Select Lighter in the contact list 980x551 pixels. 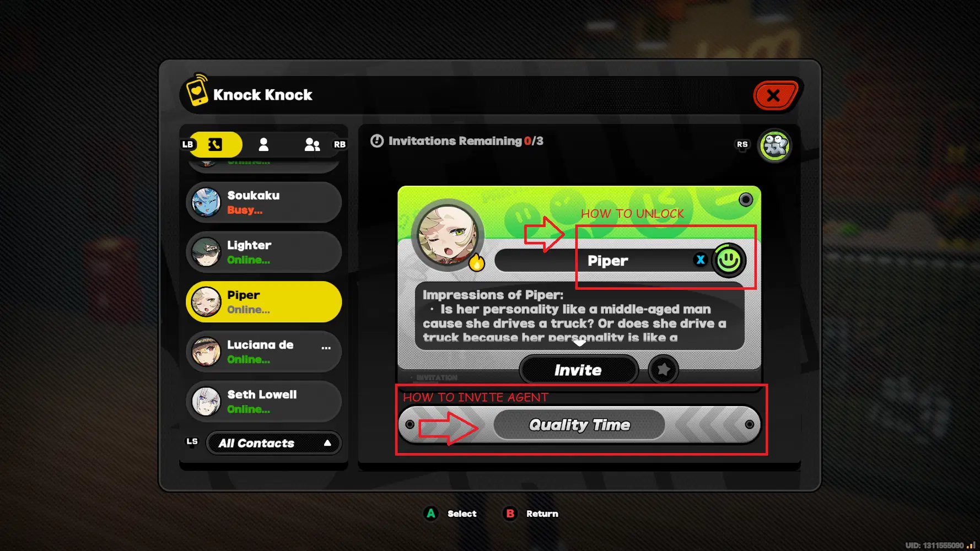click(x=264, y=252)
